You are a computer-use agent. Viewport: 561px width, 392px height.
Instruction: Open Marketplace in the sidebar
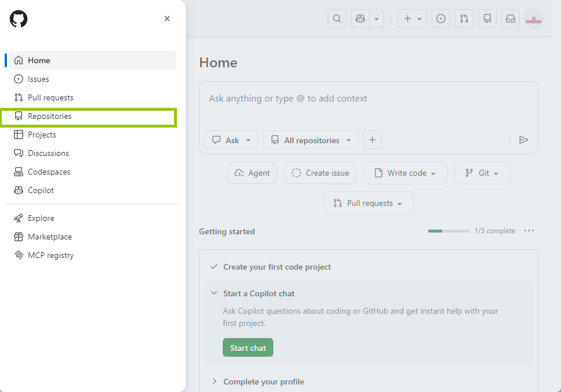coord(93,237)
